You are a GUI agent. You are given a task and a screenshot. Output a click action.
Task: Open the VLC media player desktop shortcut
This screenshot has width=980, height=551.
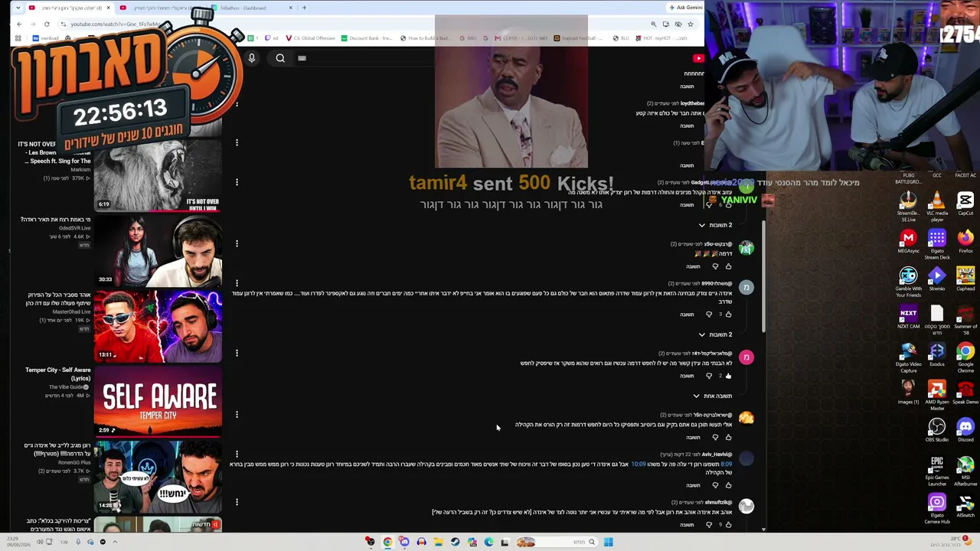coord(936,207)
